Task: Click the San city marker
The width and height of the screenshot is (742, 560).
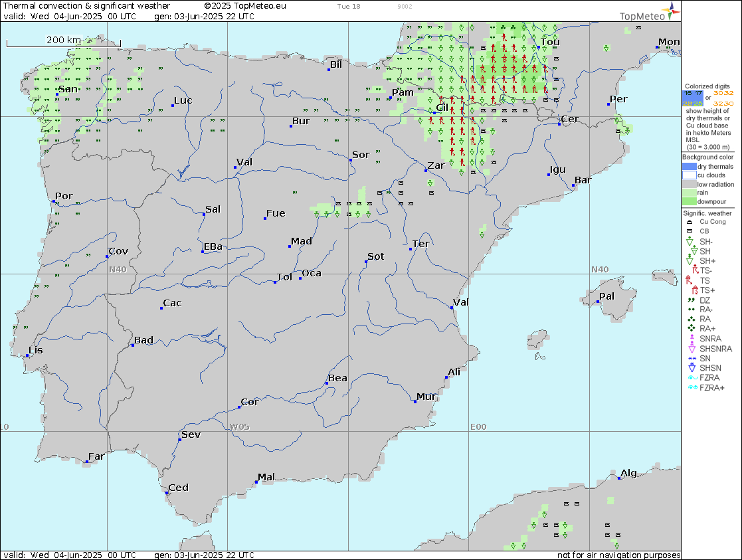Action: pos(57,94)
